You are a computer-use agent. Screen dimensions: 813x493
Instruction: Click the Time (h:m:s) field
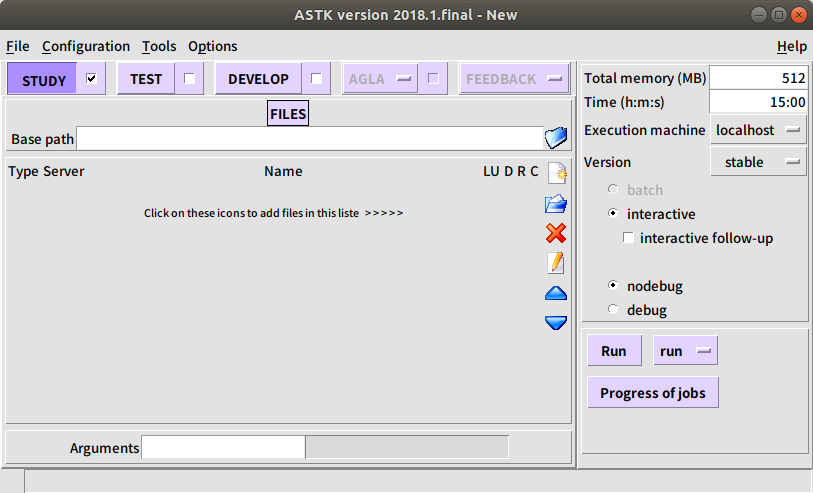758,102
